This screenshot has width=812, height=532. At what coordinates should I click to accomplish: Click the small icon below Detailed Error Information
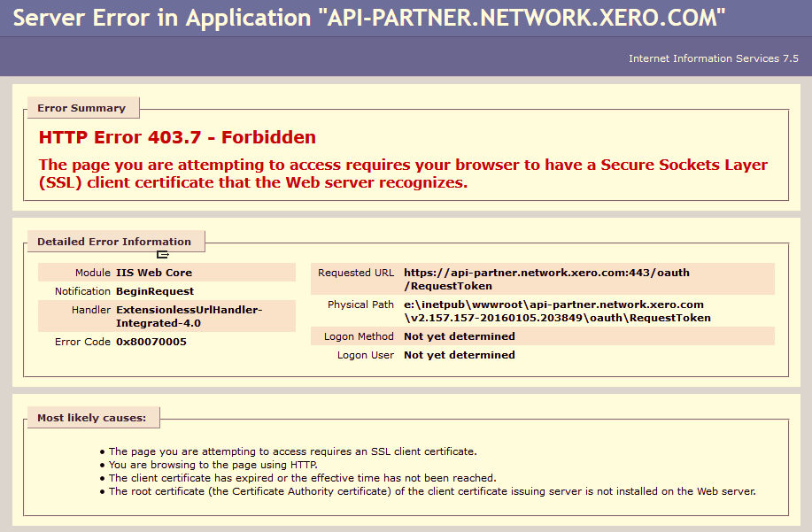click(x=163, y=254)
